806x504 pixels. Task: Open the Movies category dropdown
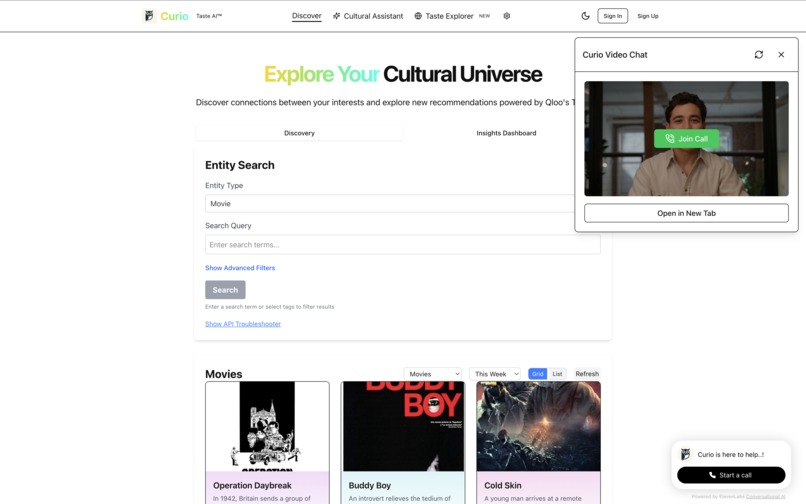coord(433,374)
